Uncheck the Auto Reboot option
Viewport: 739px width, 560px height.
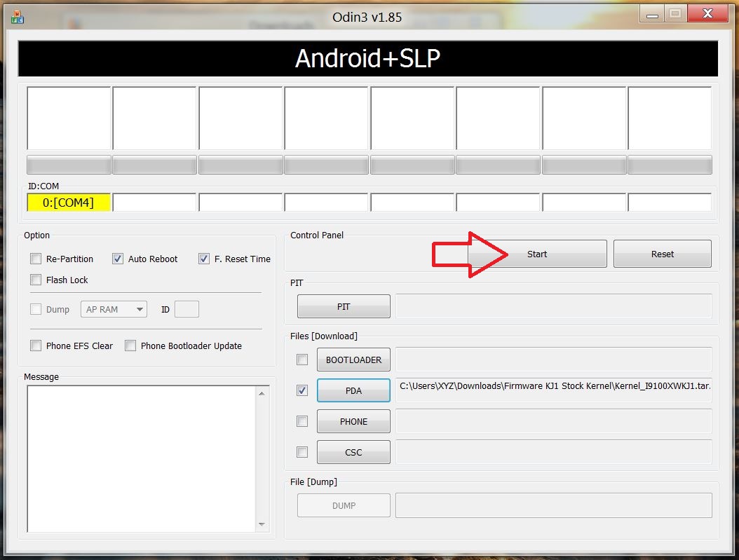tap(118, 259)
